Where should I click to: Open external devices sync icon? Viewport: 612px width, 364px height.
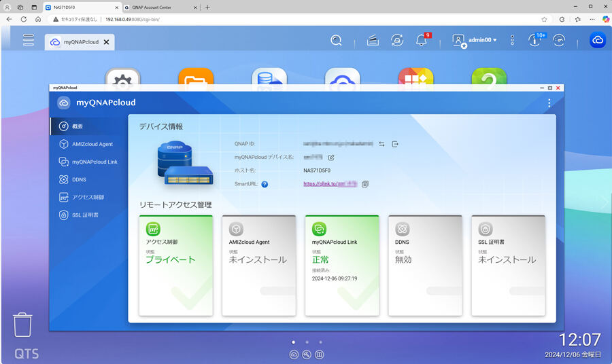tap(397, 40)
